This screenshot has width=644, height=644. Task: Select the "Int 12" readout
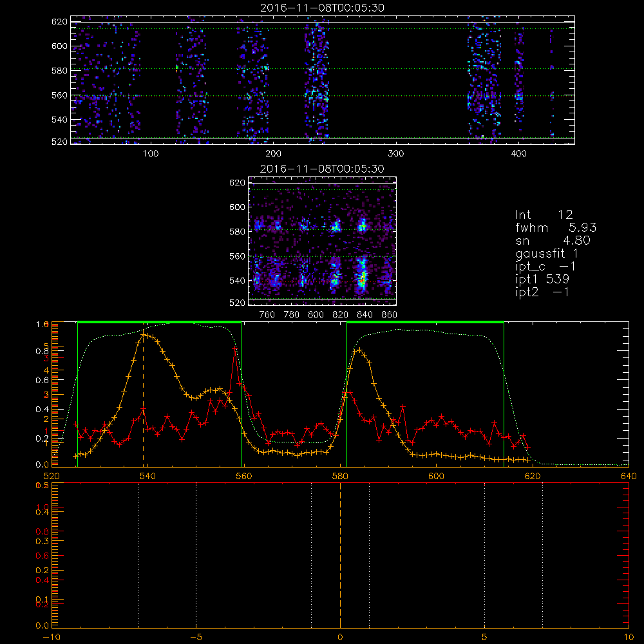click(544, 215)
